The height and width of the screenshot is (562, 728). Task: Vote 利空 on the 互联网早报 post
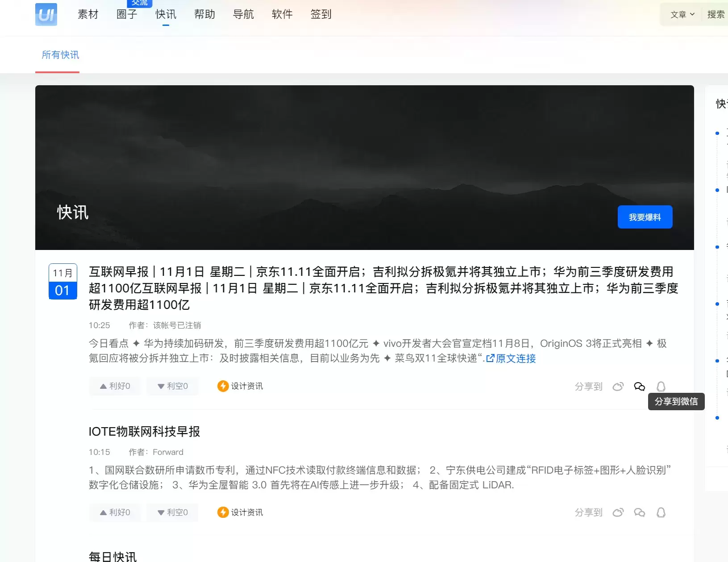[173, 386]
